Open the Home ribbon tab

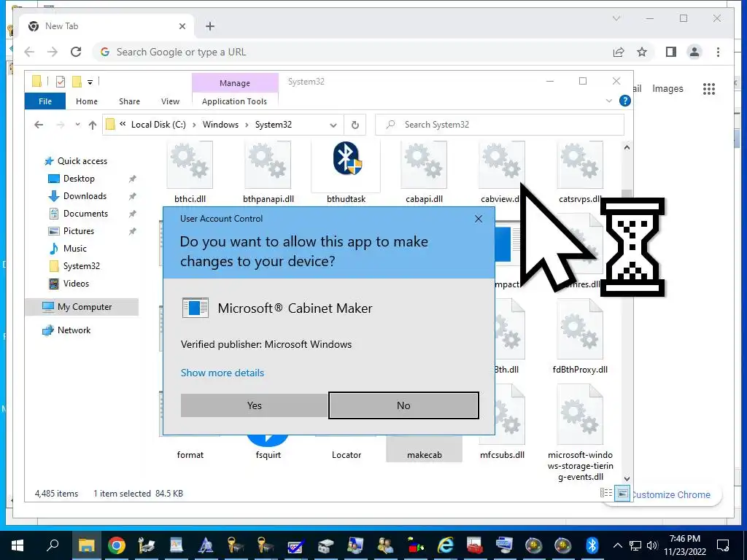(87, 101)
